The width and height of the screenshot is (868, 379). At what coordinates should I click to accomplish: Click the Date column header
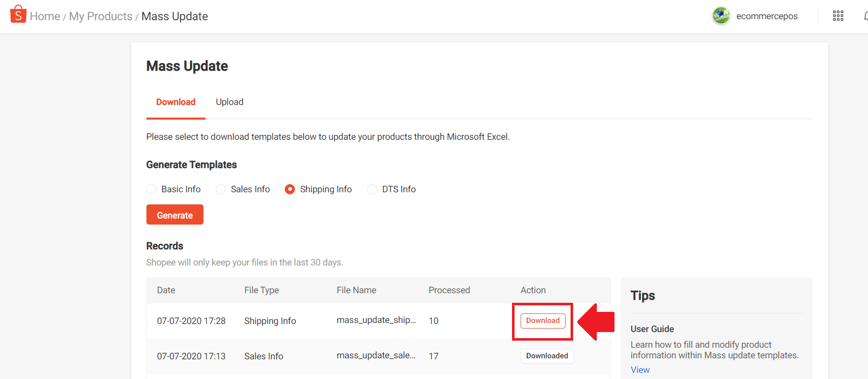166,290
